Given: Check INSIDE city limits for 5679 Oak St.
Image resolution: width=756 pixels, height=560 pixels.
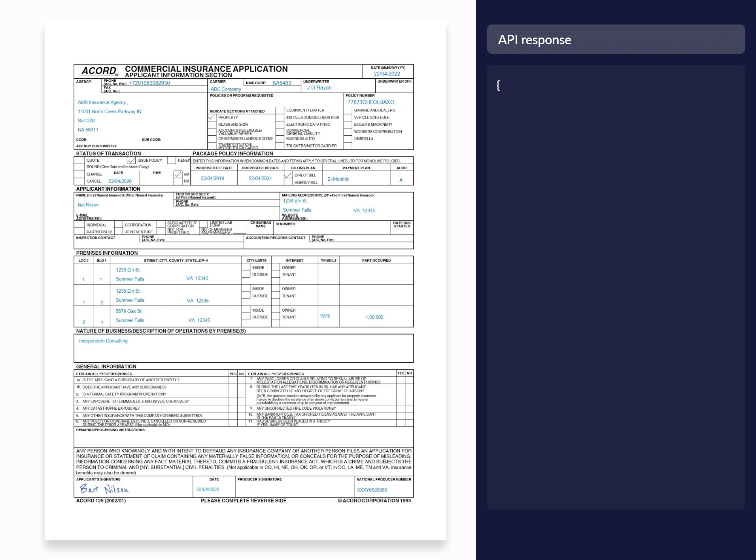Looking at the screenshot, I should point(246,310).
